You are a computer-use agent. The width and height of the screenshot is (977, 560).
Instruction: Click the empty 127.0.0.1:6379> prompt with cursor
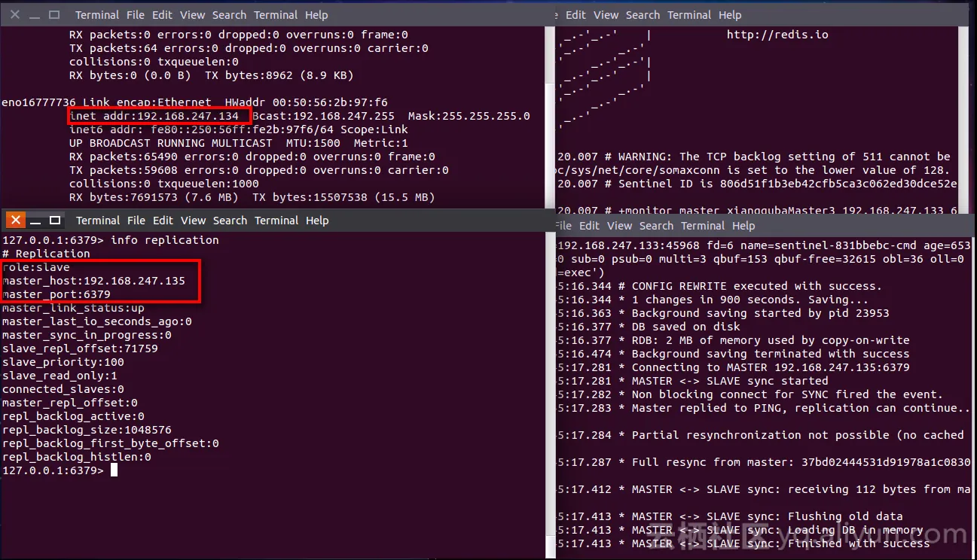click(x=60, y=470)
